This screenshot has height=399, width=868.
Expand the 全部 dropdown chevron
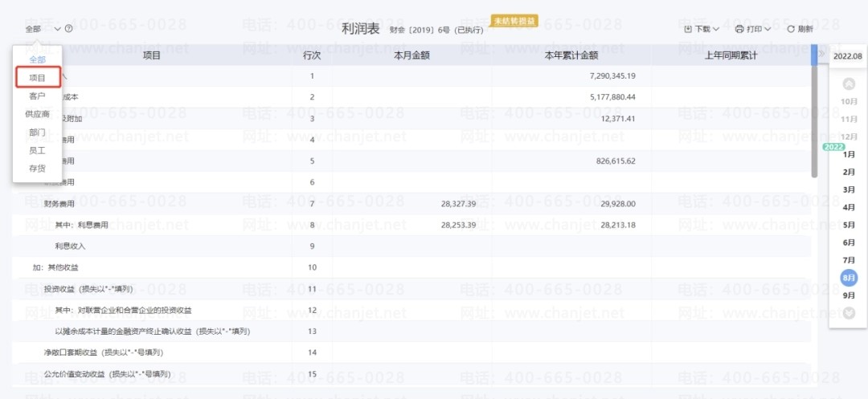pos(58,28)
